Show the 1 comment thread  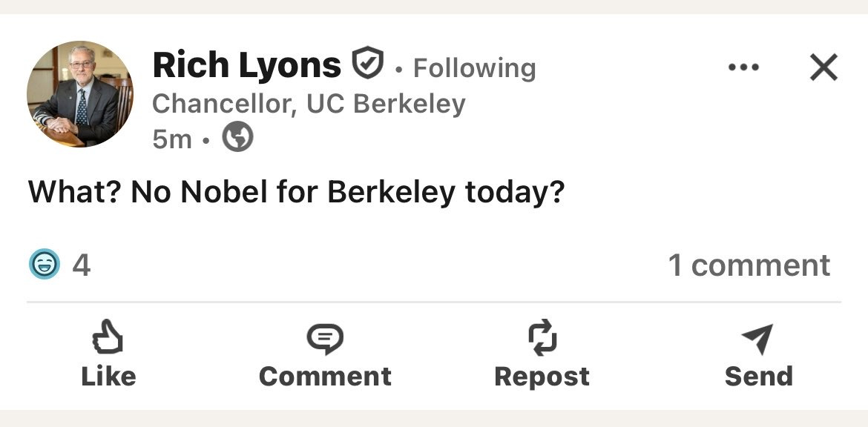pos(749,265)
